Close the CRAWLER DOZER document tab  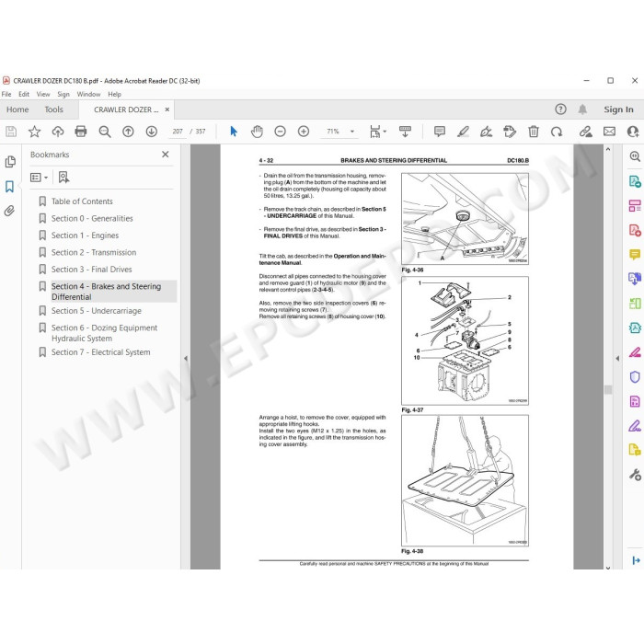point(167,109)
